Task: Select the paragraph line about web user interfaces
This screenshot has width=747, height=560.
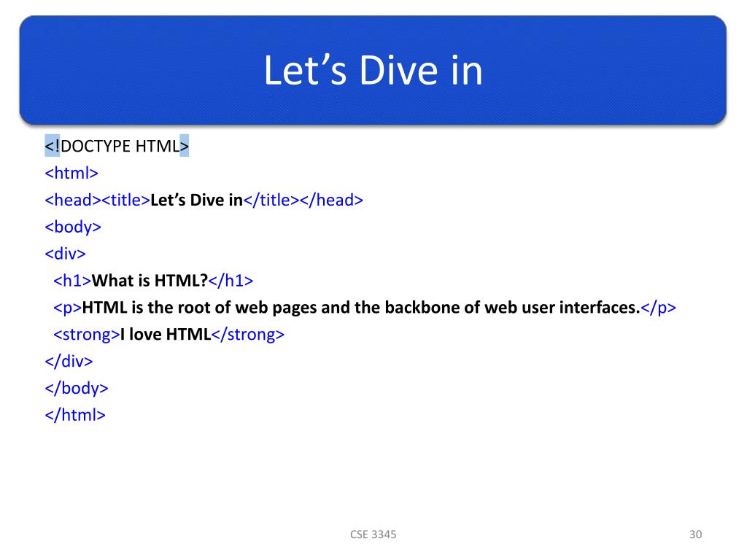Action: click(x=365, y=308)
